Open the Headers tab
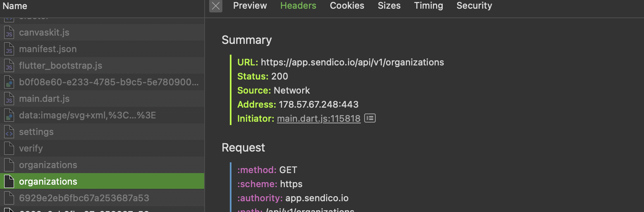This screenshot has width=644, height=212. pos(298,6)
